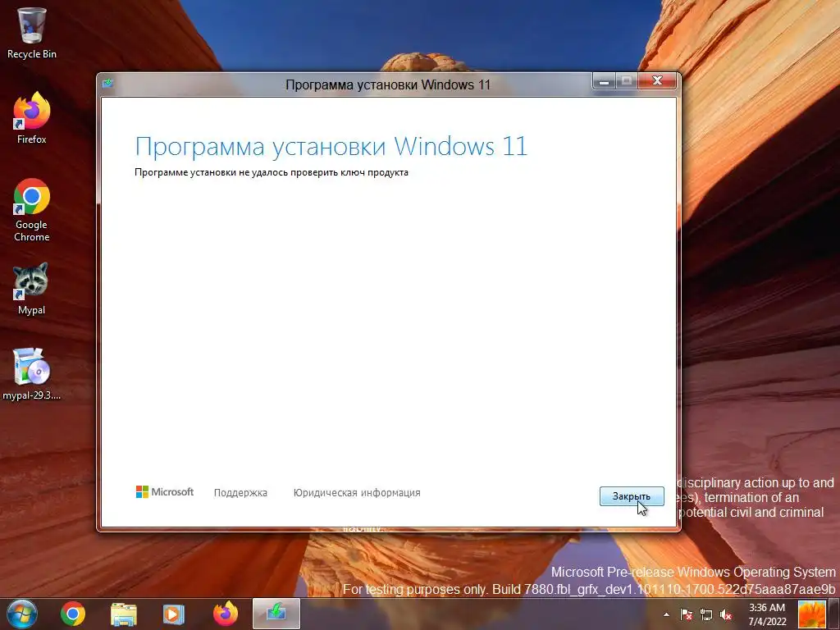The image size is (840, 630).
Task: Open Windows Explorer from the taskbar
Action: 124,614
